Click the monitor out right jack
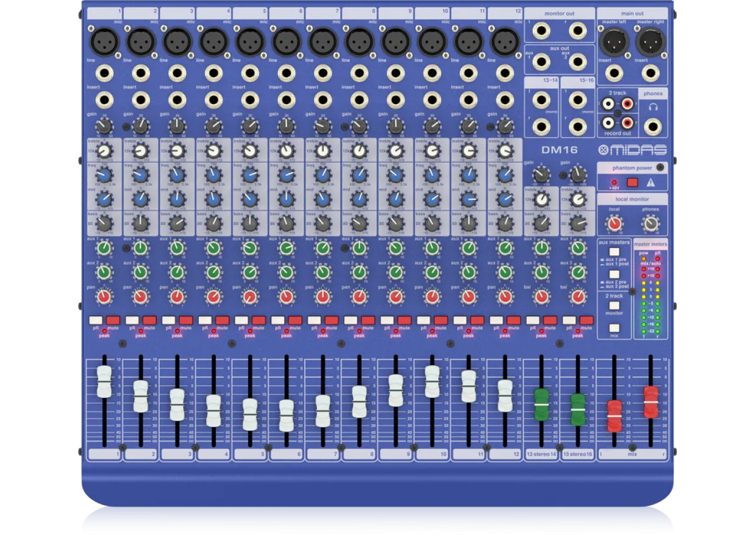 coord(577,30)
